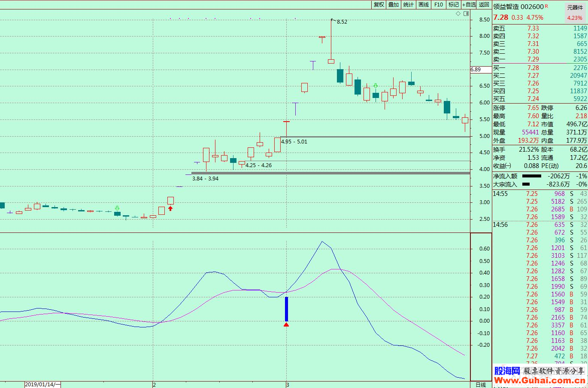
Task: Click the 8.52 peak candlestick
Action: (x=331, y=42)
